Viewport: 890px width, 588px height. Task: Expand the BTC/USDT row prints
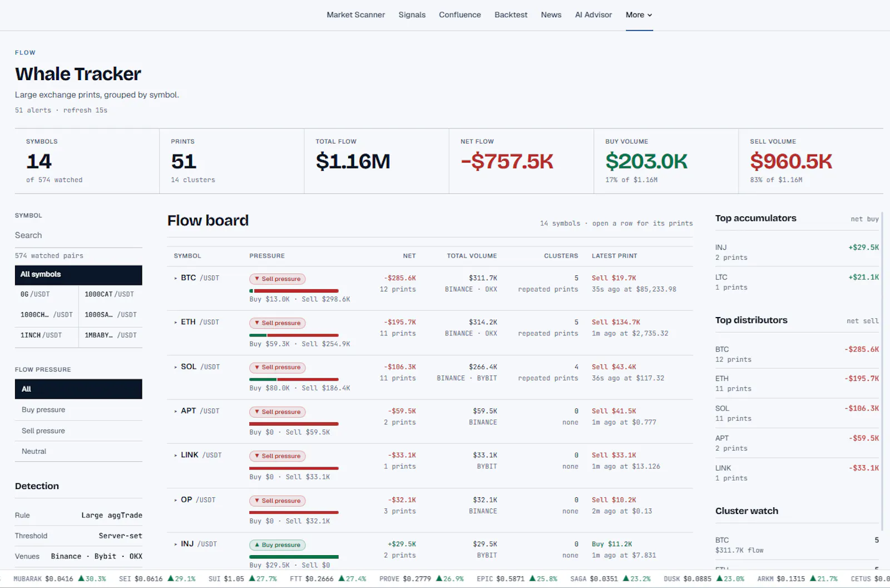(176, 278)
